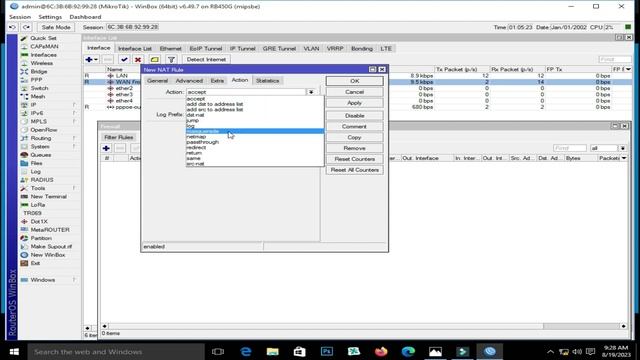Screen dimensions: 640x360
Task: Open Quick Set in the sidebar
Action: pyautogui.click(x=43, y=38)
